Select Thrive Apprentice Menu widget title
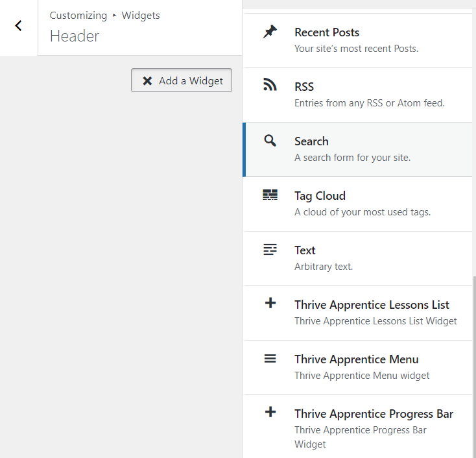 [x=356, y=359]
